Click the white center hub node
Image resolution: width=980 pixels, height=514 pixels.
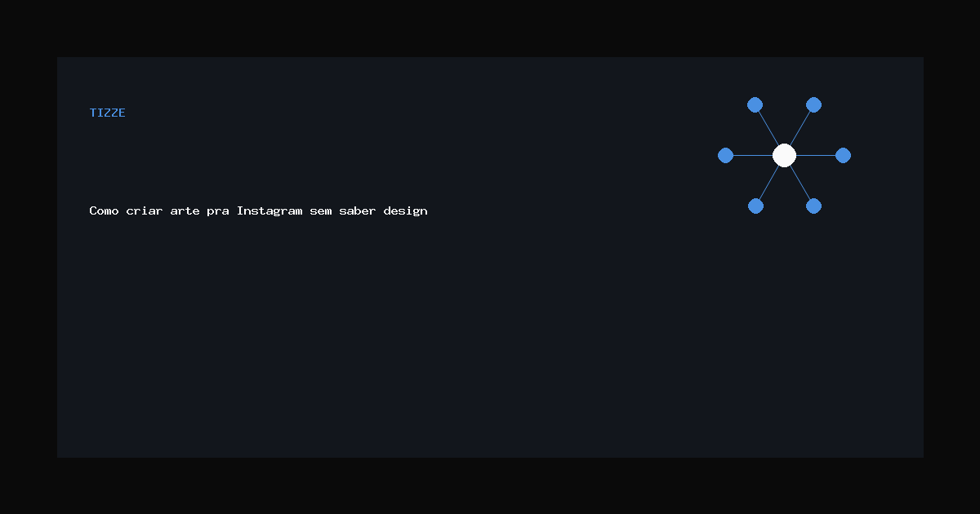pos(784,155)
